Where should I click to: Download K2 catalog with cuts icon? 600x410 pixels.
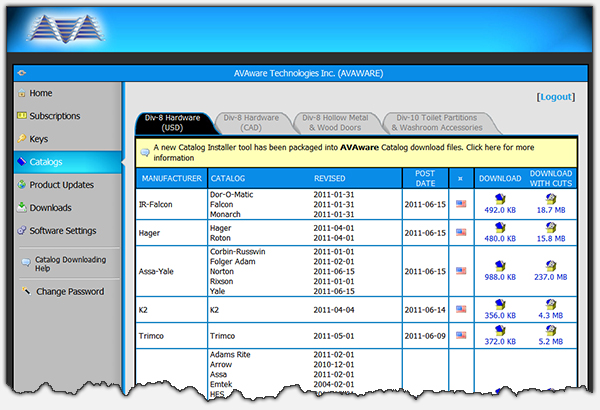[551, 304]
